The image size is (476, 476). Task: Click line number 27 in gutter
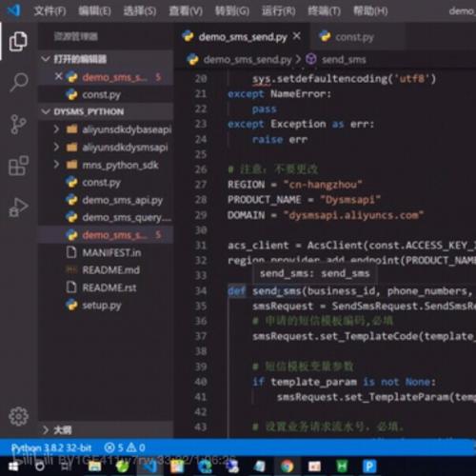click(201, 185)
